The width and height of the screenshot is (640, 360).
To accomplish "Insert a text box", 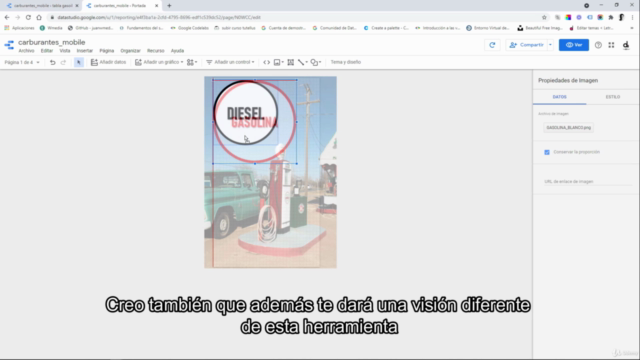I will 291,62.
